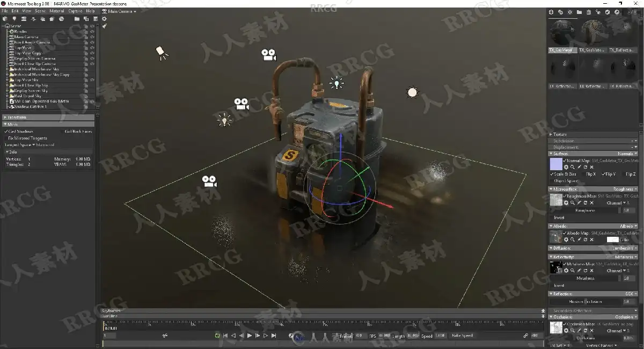Collapse the Mesh section
644x349 pixels.
(48, 124)
